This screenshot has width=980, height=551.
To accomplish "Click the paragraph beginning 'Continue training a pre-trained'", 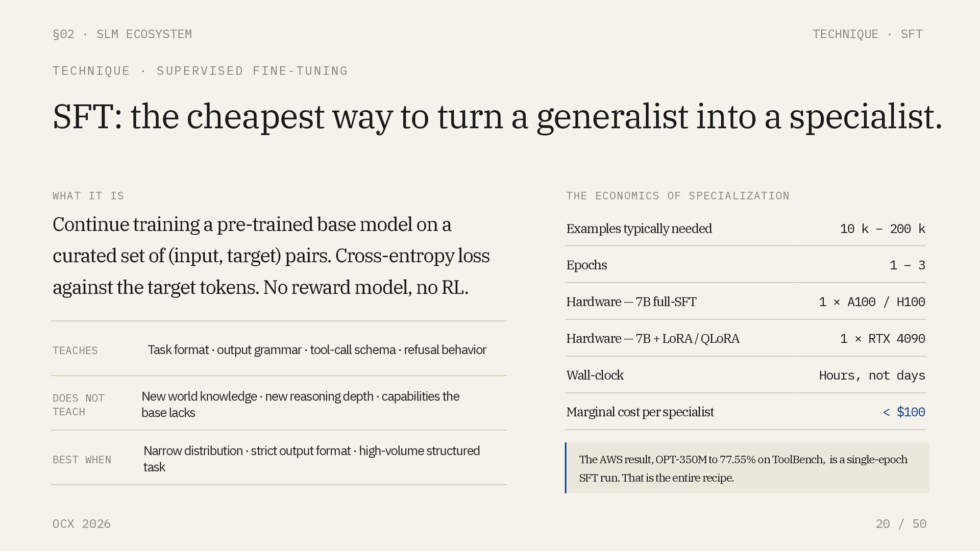I will click(271, 256).
